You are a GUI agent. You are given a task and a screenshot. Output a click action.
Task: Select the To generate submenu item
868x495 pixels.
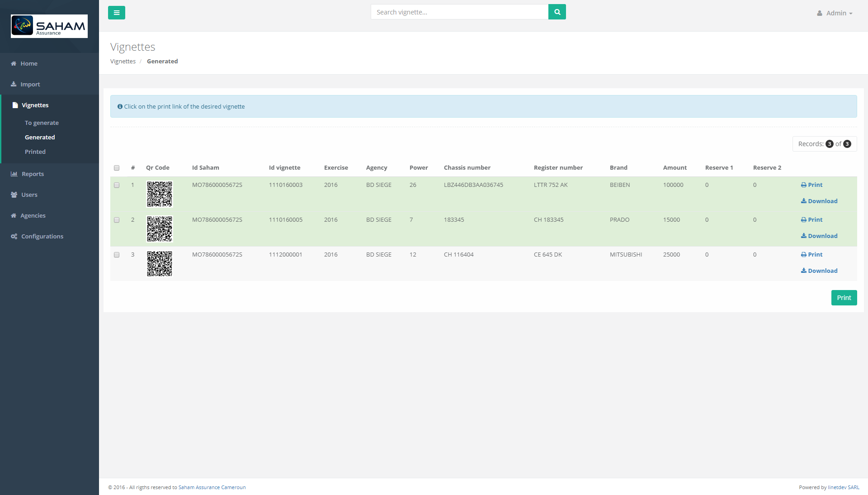[x=42, y=123]
